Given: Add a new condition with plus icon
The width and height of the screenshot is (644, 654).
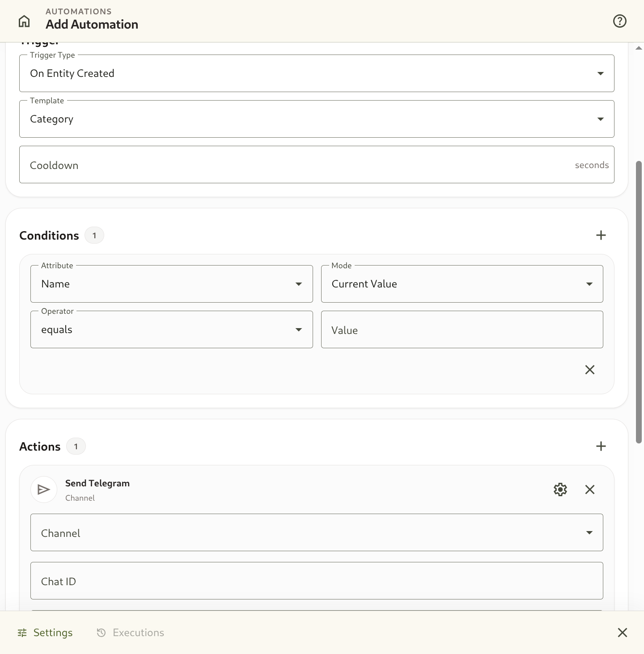Looking at the screenshot, I should (601, 235).
